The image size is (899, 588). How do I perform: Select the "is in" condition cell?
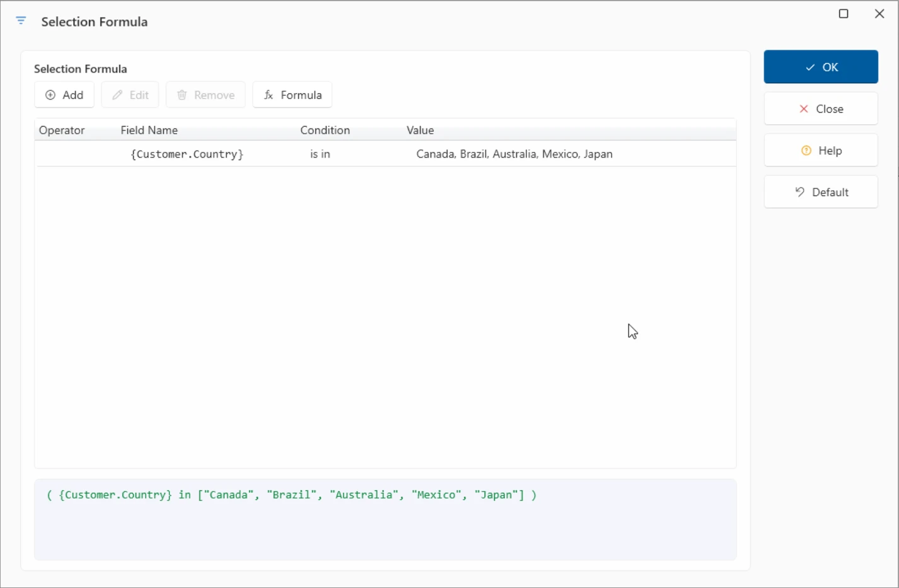click(x=320, y=154)
